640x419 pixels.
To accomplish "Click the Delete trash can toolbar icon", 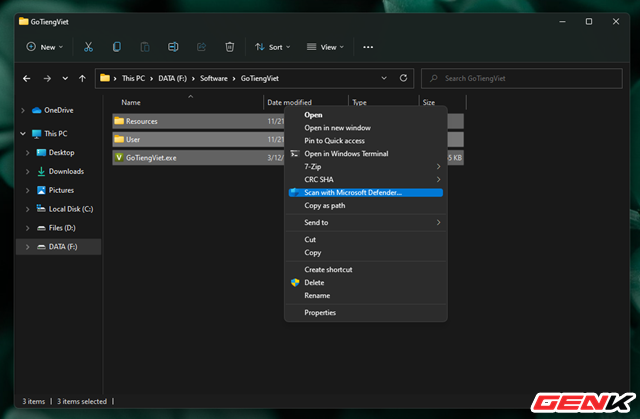I will coord(230,47).
